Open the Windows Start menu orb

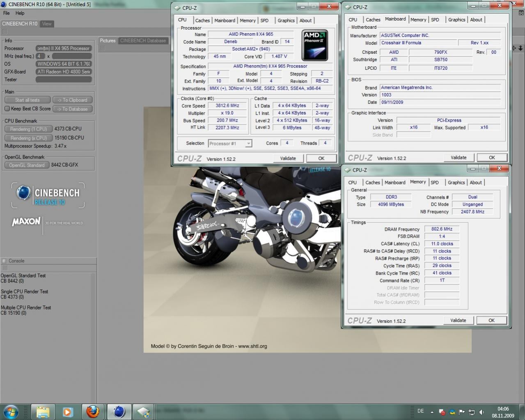(x=11, y=411)
